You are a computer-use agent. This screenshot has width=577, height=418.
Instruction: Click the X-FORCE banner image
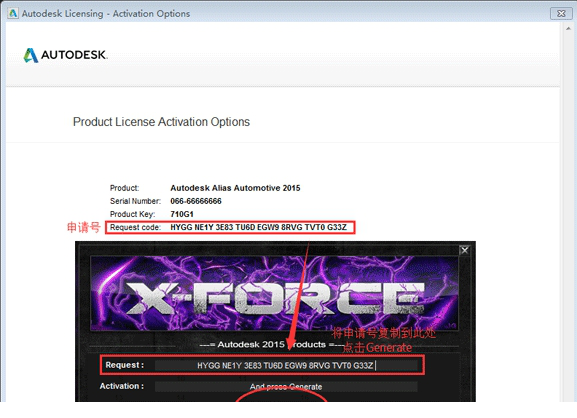click(274, 293)
